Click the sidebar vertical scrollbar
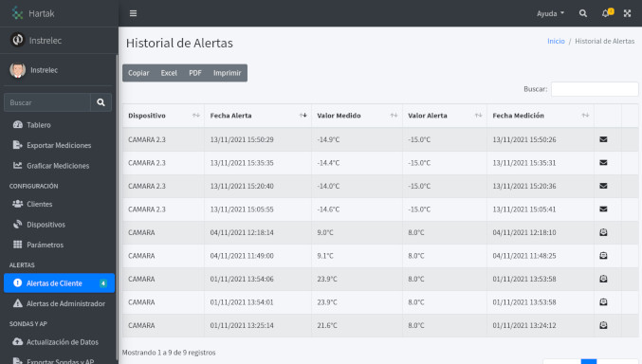The height and width of the screenshot is (364, 642). point(117,205)
